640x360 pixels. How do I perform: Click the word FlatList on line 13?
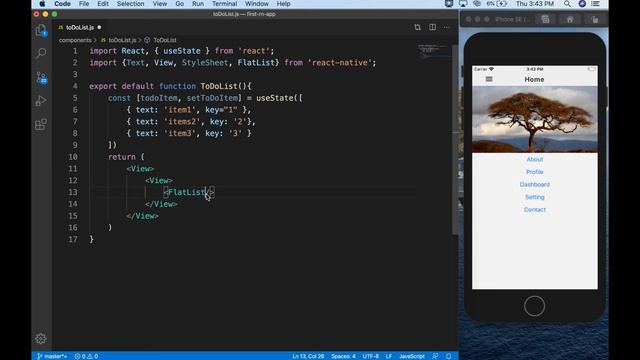pos(187,192)
